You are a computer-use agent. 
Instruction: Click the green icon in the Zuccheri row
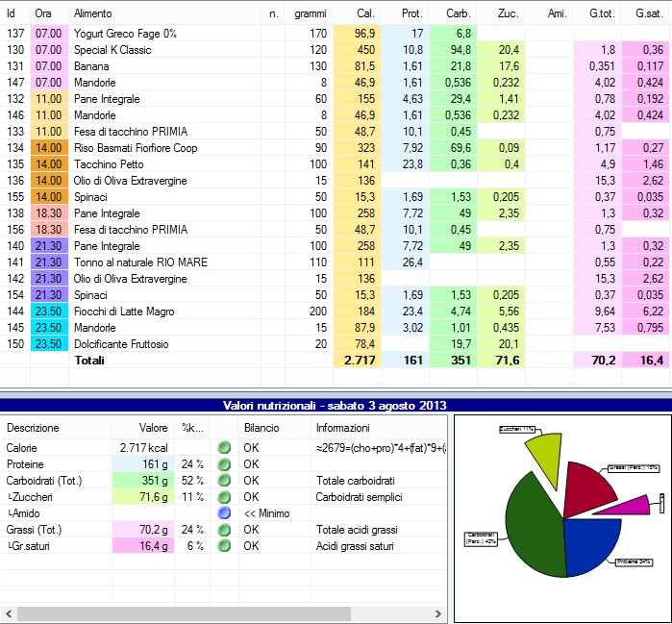pyautogui.click(x=223, y=497)
